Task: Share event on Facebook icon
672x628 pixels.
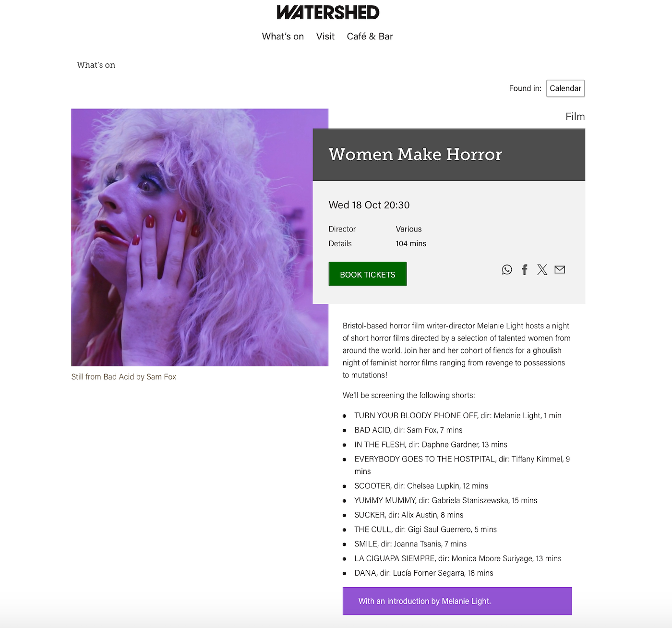Action: [525, 270]
